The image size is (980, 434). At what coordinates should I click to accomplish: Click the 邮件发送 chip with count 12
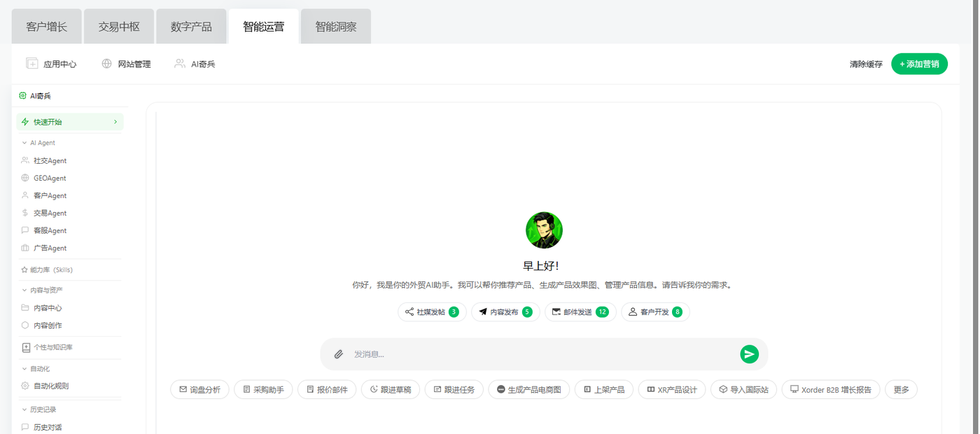(580, 312)
